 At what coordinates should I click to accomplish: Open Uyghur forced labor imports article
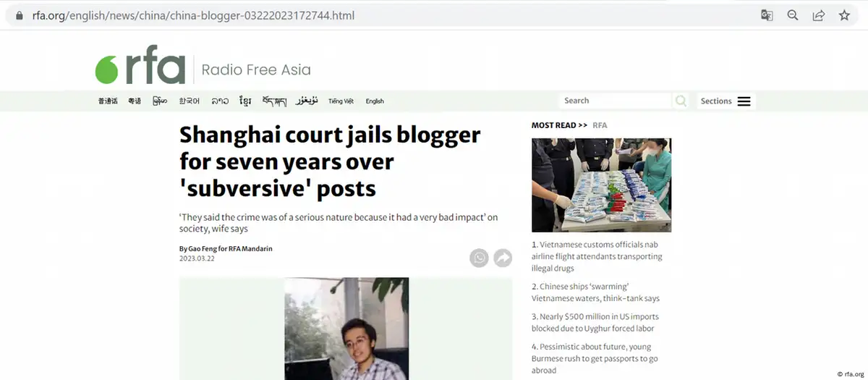point(595,322)
